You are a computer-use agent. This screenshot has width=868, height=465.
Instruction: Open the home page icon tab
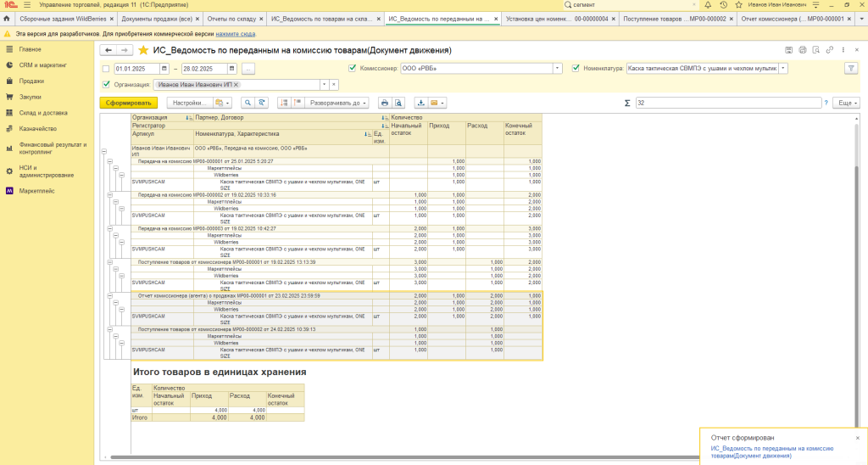7,19
